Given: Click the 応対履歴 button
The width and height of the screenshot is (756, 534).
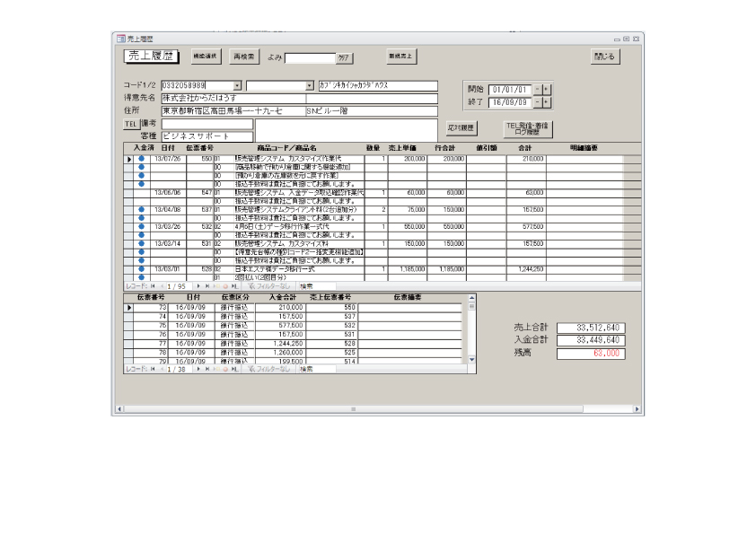Looking at the screenshot, I should click(461, 127).
